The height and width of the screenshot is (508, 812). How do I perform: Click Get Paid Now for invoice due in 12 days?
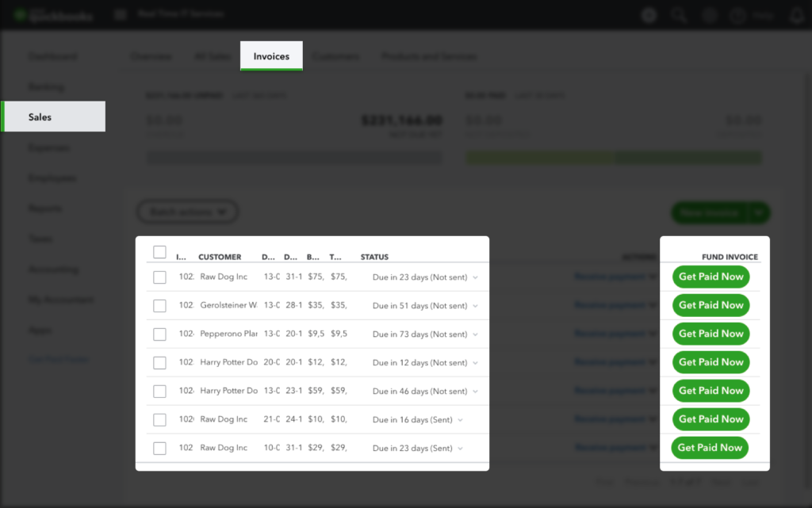tap(711, 362)
